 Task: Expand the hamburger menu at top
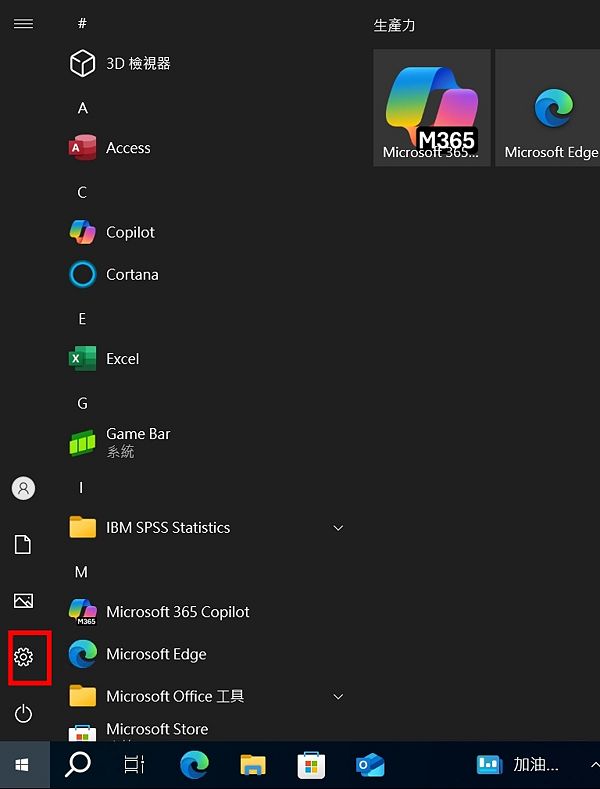click(x=24, y=23)
